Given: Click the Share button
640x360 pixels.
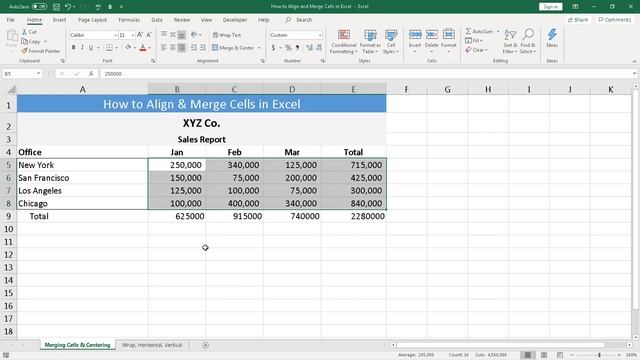Looking at the screenshot, I should 578,20.
